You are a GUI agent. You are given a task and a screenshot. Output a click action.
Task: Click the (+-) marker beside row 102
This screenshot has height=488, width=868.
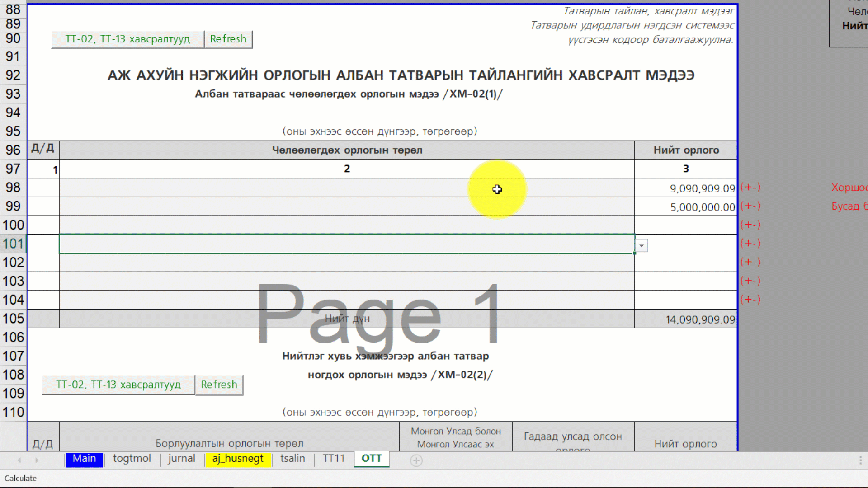(x=750, y=262)
